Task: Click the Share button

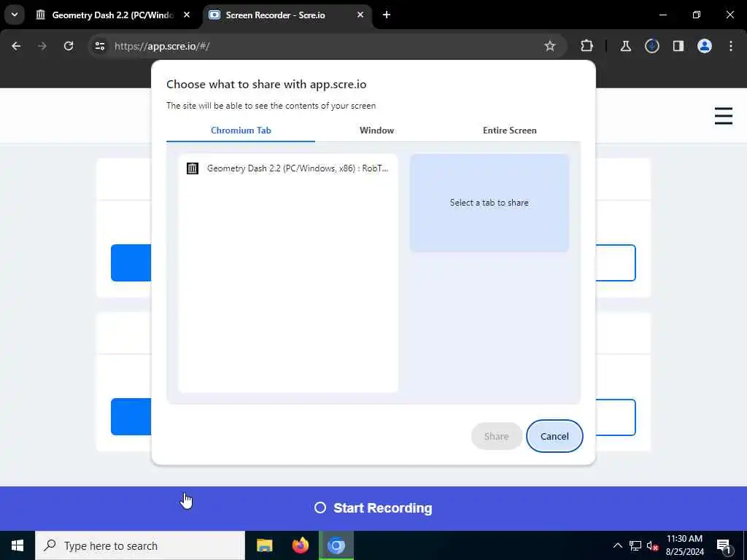Action: (x=496, y=436)
